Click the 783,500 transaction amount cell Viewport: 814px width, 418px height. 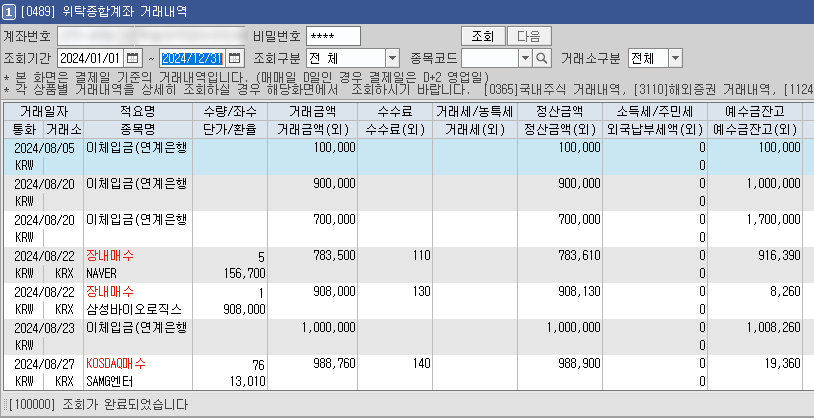point(313,255)
